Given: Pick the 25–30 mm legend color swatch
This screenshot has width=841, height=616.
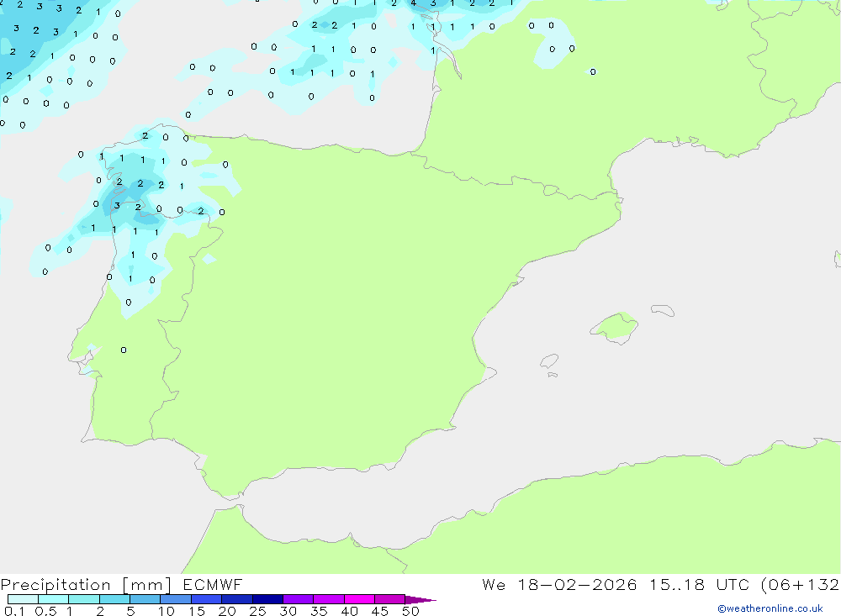Looking at the screenshot, I should pyautogui.click(x=267, y=599).
